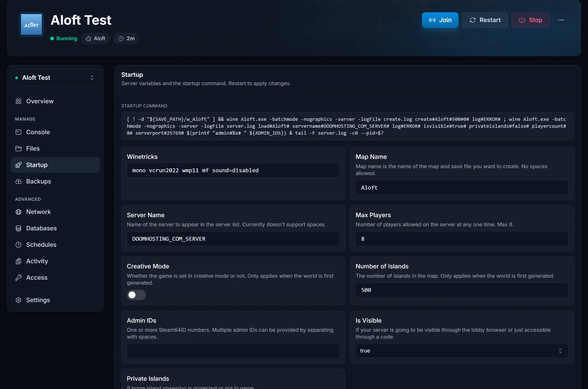Click the Files folder icon
The width and height of the screenshot is (588, 389).
tap(18, 149)
